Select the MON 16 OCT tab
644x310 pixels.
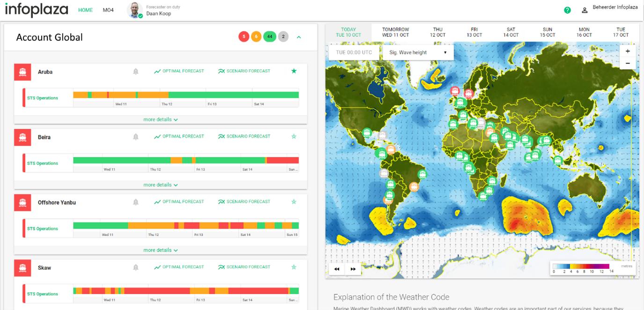coord(584,32)
